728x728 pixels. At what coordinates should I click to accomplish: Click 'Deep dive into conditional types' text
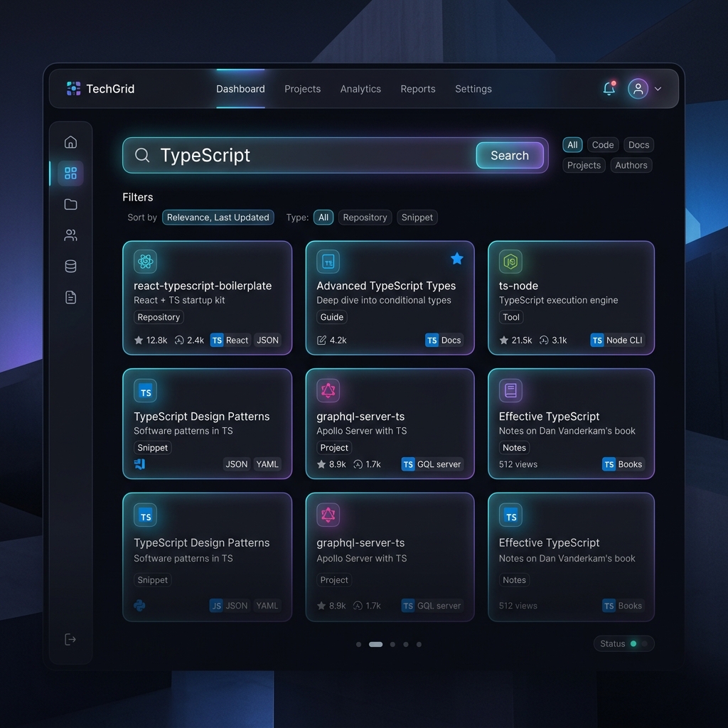coord(384,300)
